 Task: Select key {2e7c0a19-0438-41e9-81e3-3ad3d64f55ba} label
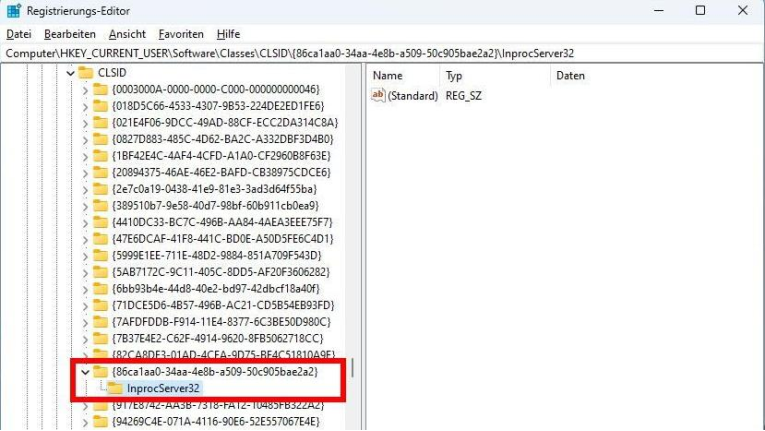[214, 189]
